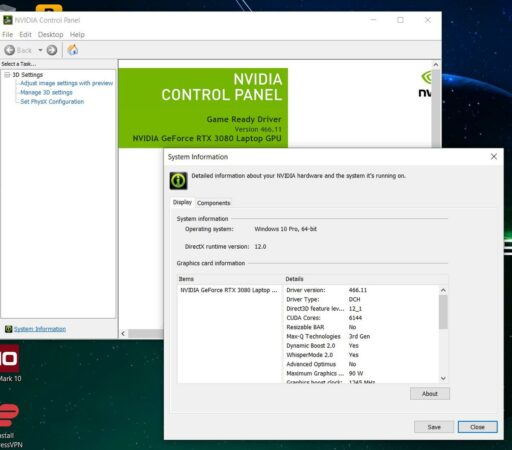Viewport: 512px width, 450px height.
Task: Click the Driver Type DCH row
Action: [x=362, y=299]
